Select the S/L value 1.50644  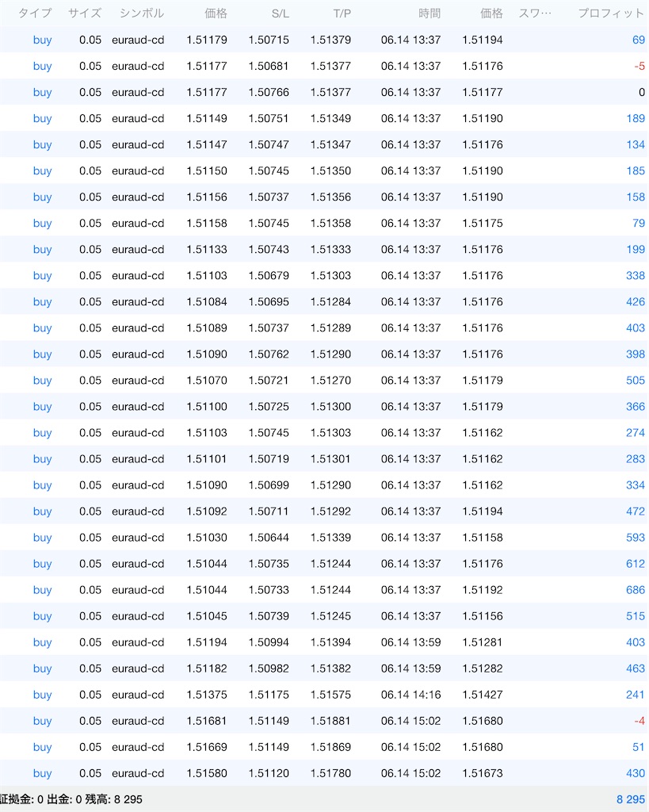(269, 538)
